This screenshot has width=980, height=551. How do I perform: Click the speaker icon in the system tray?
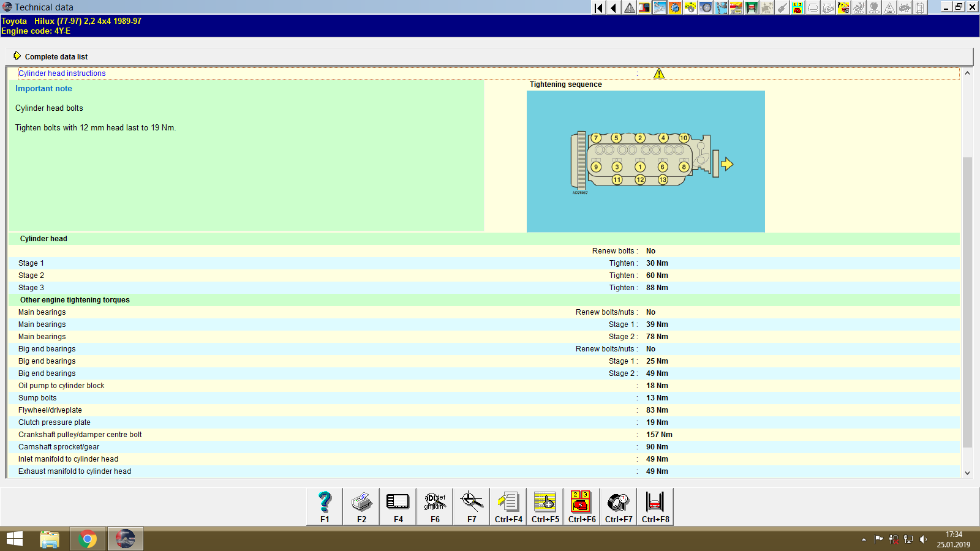click(x=924, y=539)
